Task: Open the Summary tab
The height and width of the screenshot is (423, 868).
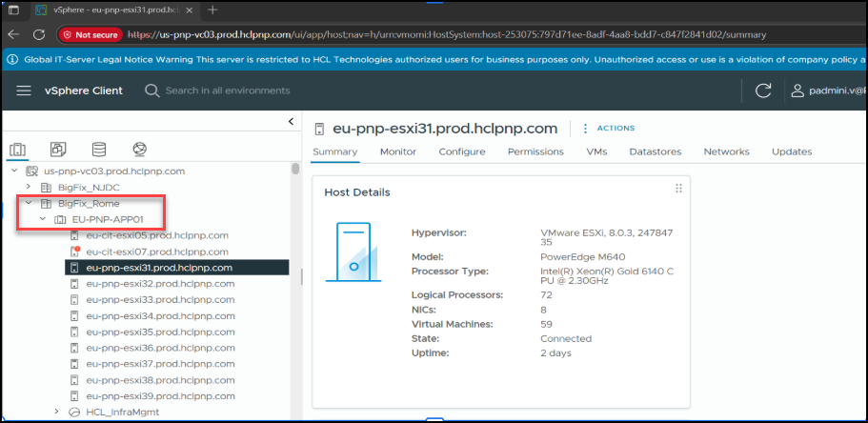Action: (x=335, y=151)
